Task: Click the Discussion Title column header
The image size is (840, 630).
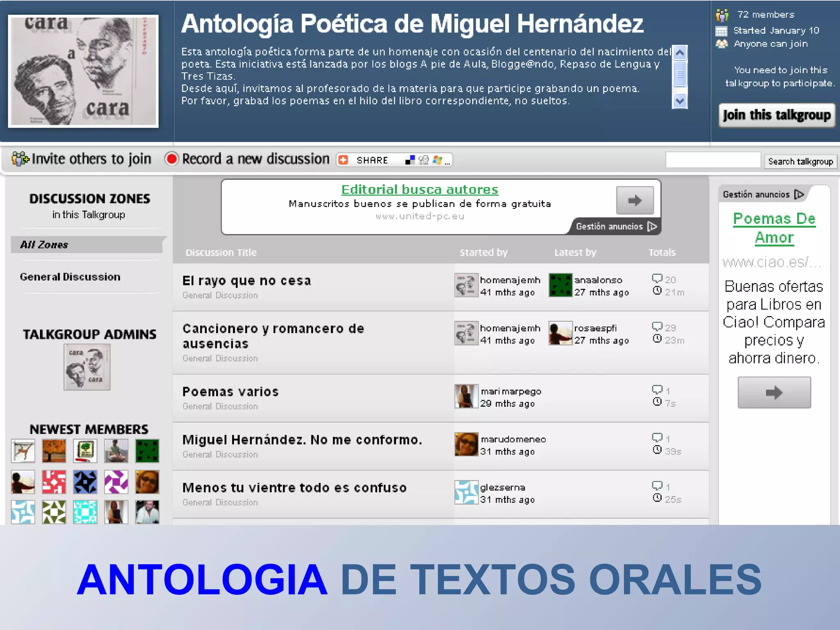Action: [x=221, y=253]
